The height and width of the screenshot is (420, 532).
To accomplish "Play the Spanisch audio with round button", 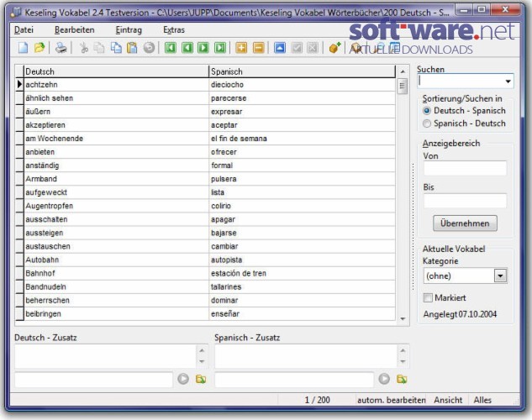I will (384, 379).
